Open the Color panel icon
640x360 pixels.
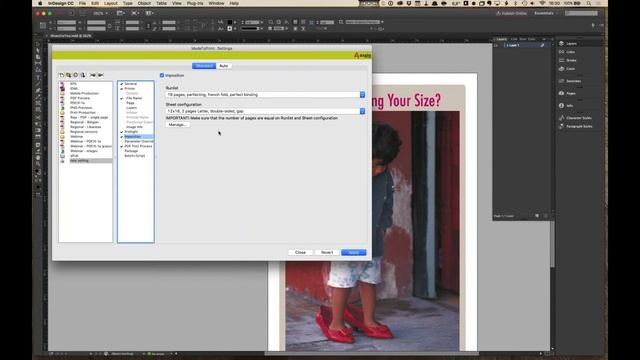tap(562, 69)
